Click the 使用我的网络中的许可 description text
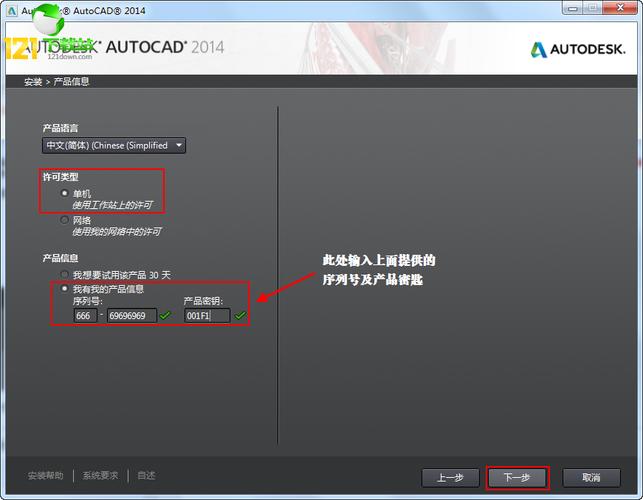 click(x=117, y=232)
